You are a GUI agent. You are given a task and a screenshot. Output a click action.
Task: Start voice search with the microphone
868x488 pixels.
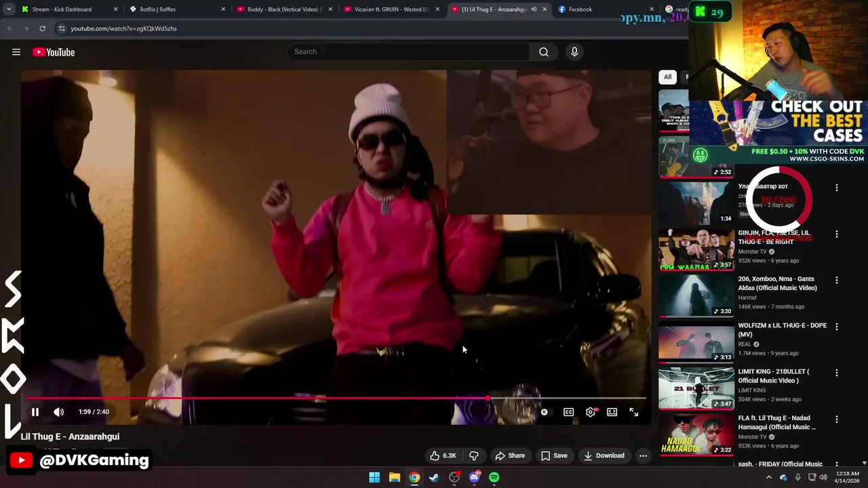(574, 52)
